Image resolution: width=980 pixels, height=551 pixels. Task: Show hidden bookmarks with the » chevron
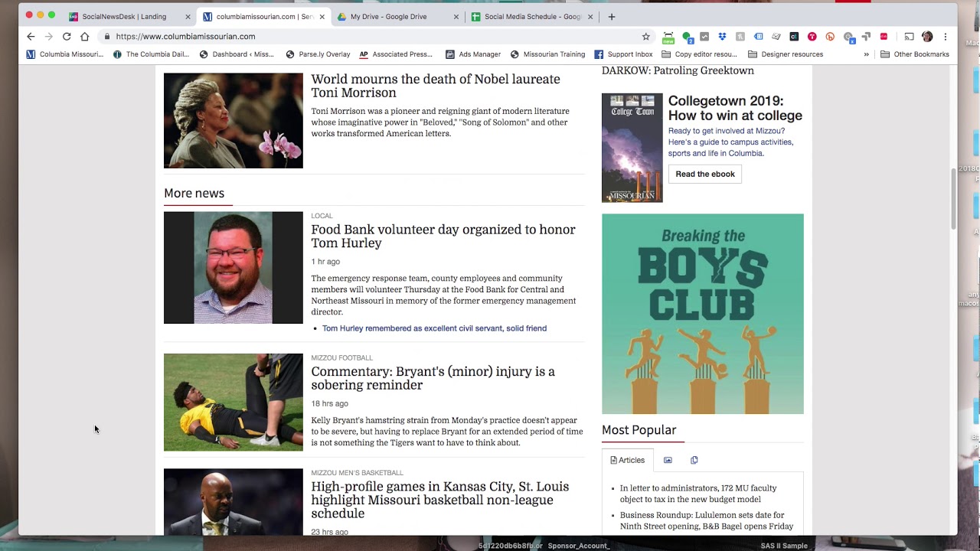coord(866,54)
